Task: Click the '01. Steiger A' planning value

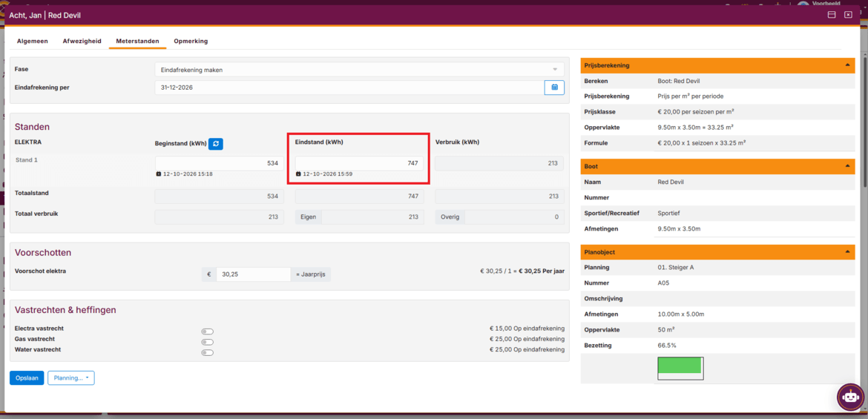Action: [x=675, y=267]
